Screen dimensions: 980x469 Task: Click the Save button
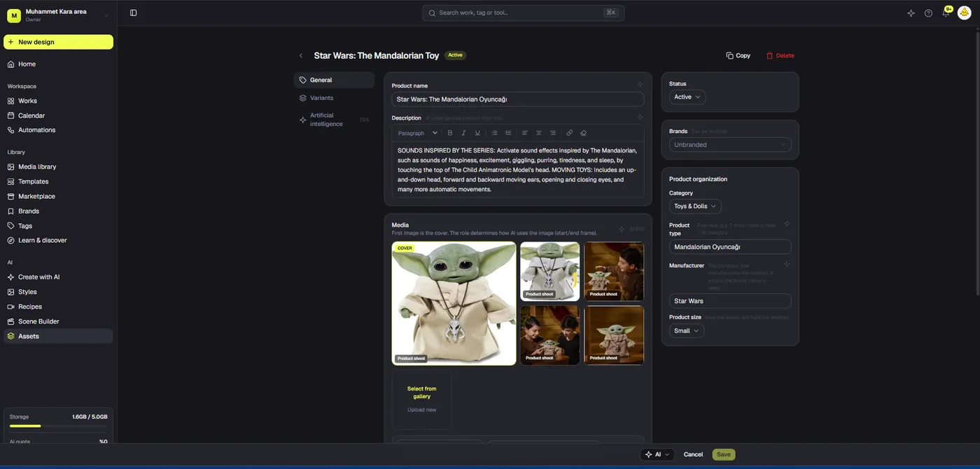click(x=724, y=454)
